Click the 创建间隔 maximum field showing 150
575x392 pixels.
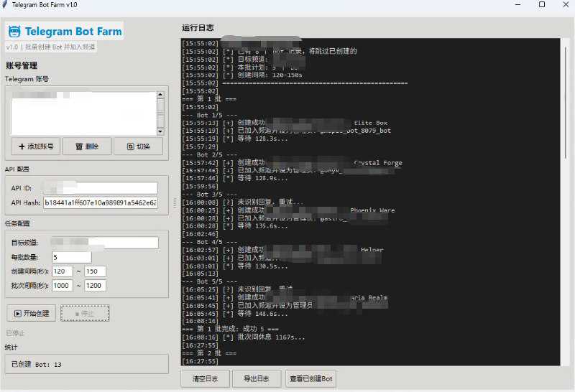point(95,271)
